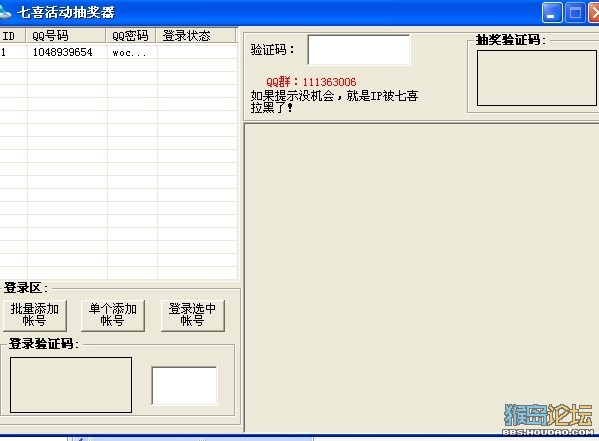Click the 抽奖验证码 image box
599x441 pixels.
pos(536,78)
